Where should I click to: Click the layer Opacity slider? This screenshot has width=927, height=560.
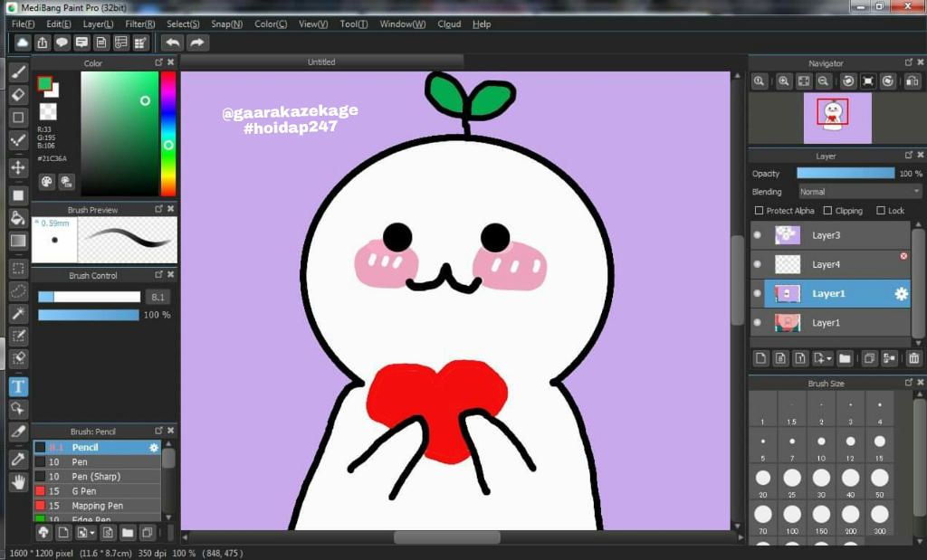tap(846, 173)
